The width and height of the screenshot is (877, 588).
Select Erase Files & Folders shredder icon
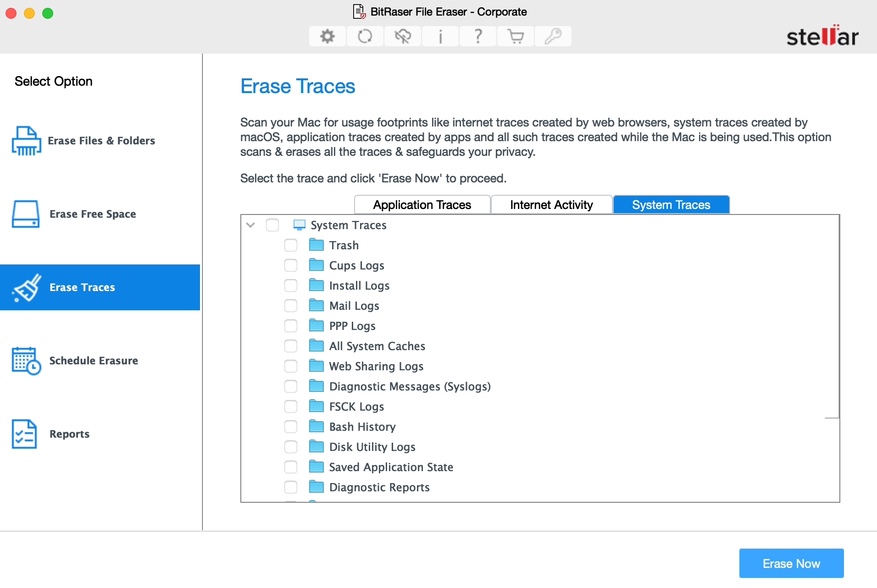[x=26, y=141]
